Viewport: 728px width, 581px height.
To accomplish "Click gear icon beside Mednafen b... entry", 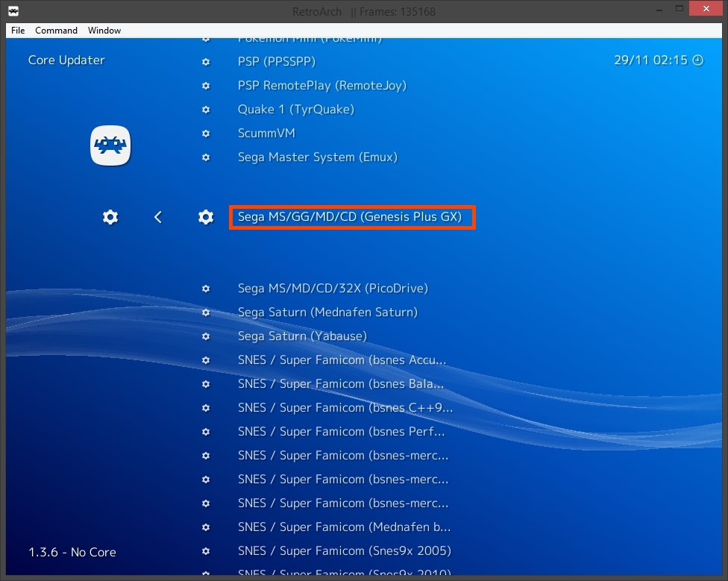I will [206, 527].
